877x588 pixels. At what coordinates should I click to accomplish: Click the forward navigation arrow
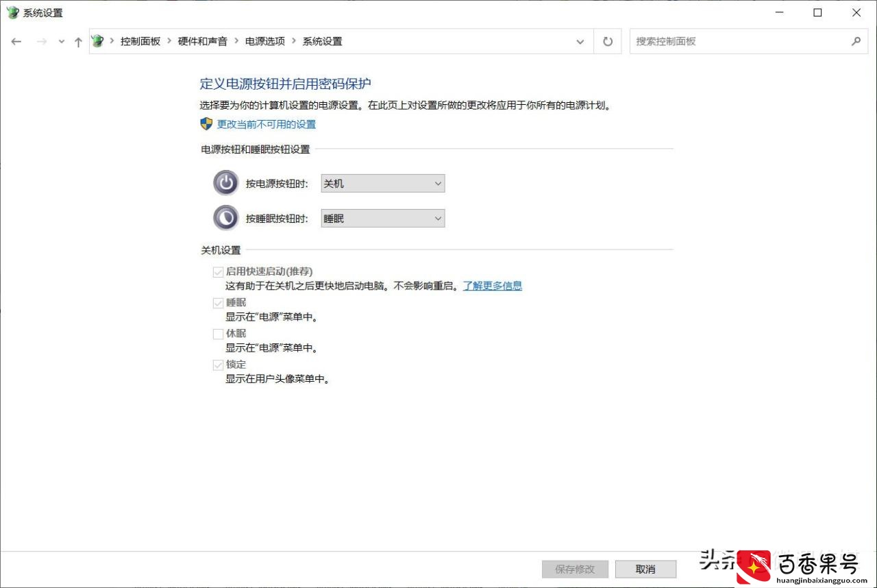pos(41,42)
